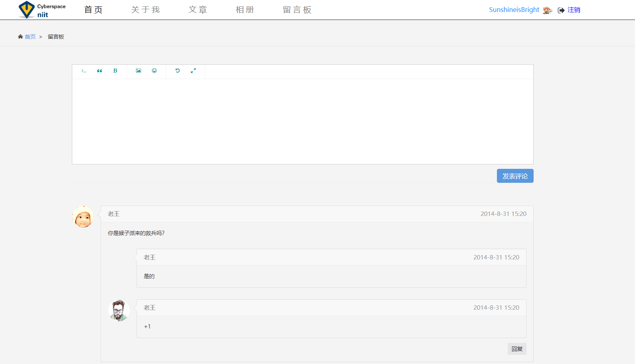Click comment text 你是猴子派来的救兵吗?
Viewport: 635px width, 364px height.
[136, 233]
